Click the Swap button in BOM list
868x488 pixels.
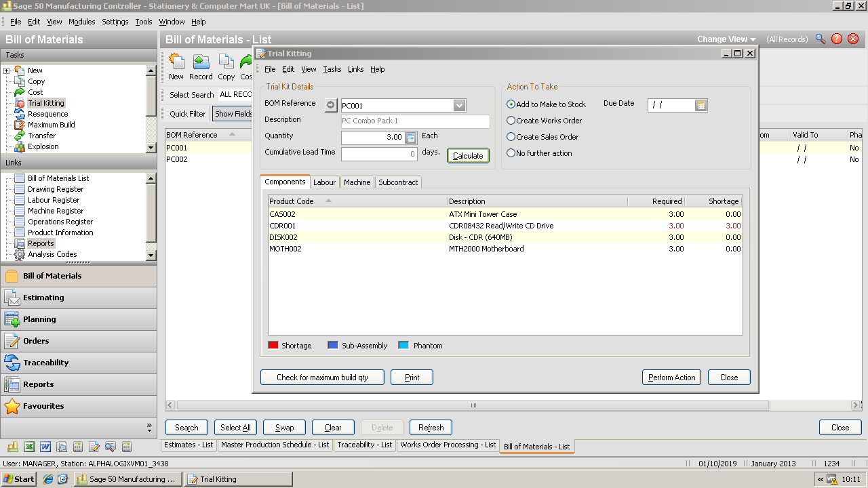click(x=285, y=428)
